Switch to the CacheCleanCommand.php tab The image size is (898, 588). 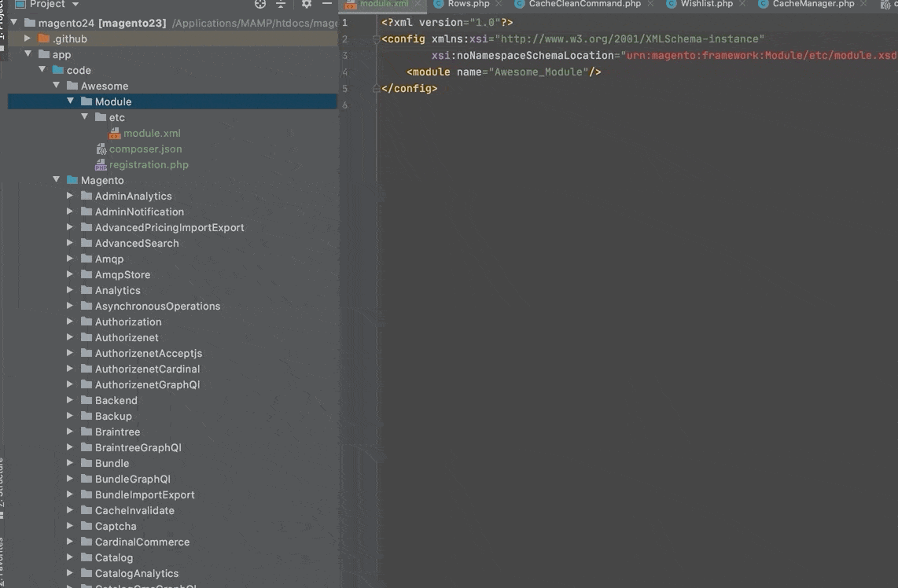[584, 4]
